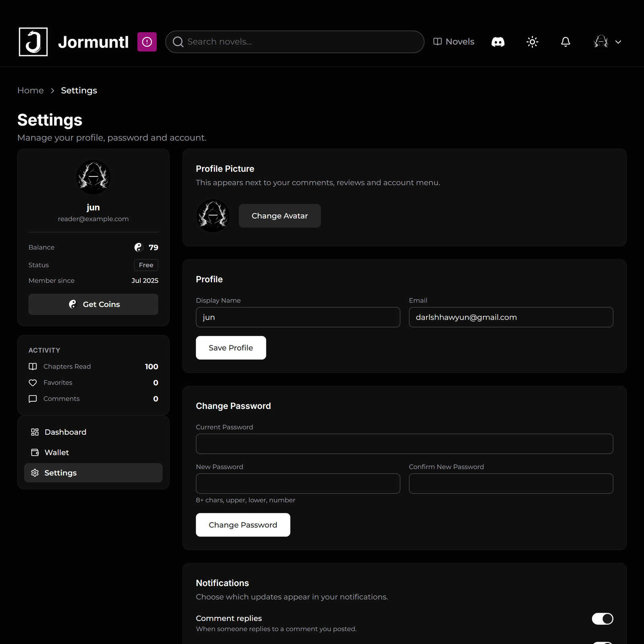Open the Novels menu item
The image size is (644, 644).
454,42
